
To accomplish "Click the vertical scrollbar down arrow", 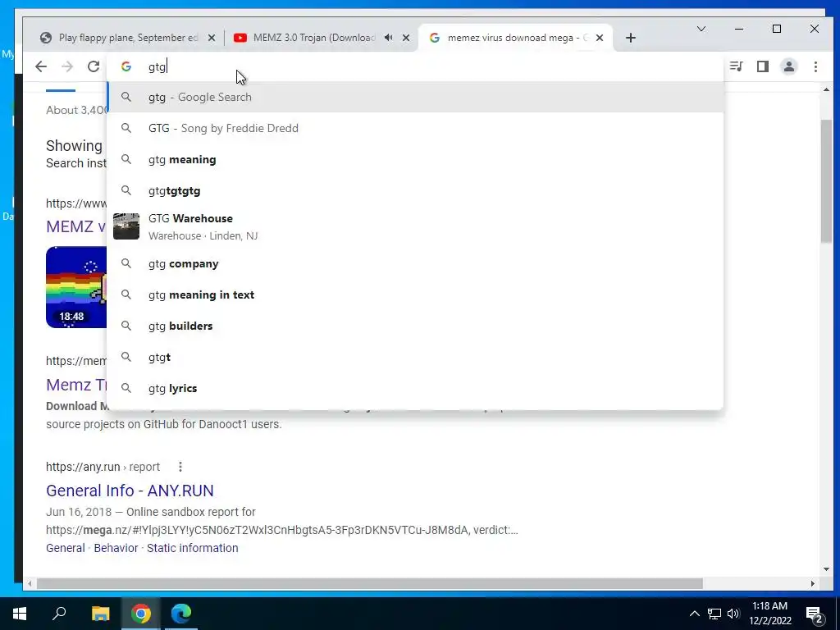I will click(825, 569).
